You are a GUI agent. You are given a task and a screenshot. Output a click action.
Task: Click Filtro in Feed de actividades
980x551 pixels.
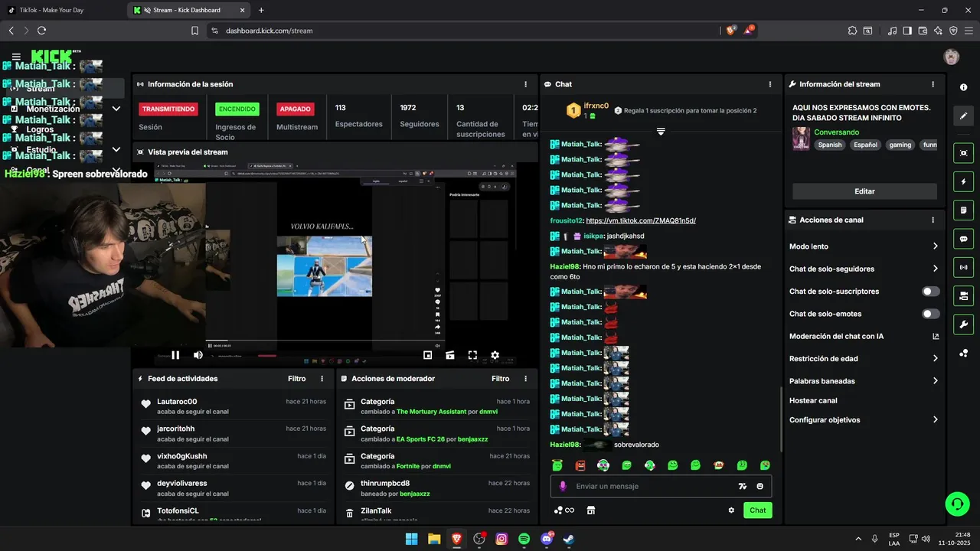pos(296,379)
